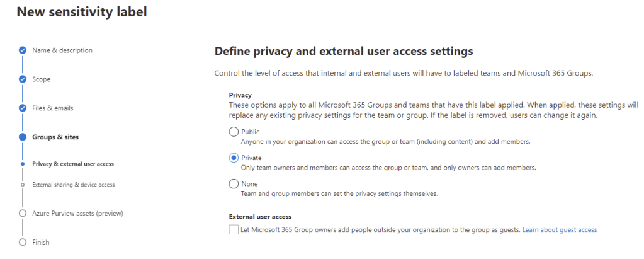Select the None privacy radio button

(234, 183)
